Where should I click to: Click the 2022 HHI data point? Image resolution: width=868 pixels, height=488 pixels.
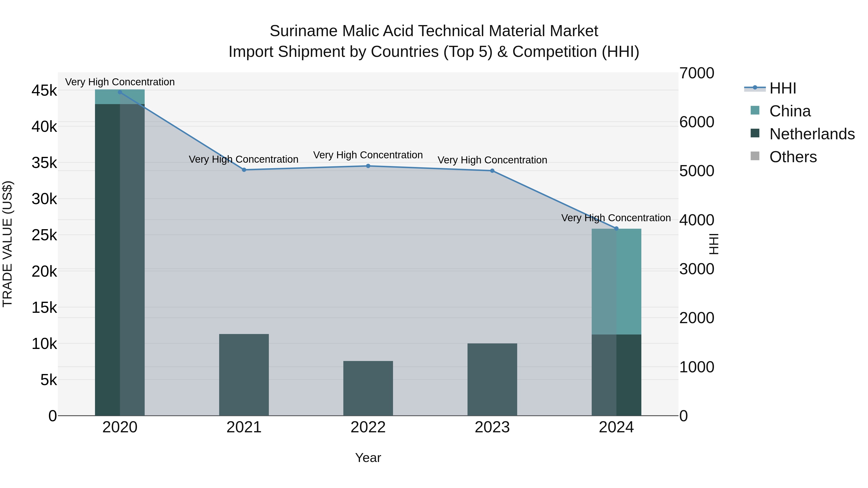[x=368, y=166]
